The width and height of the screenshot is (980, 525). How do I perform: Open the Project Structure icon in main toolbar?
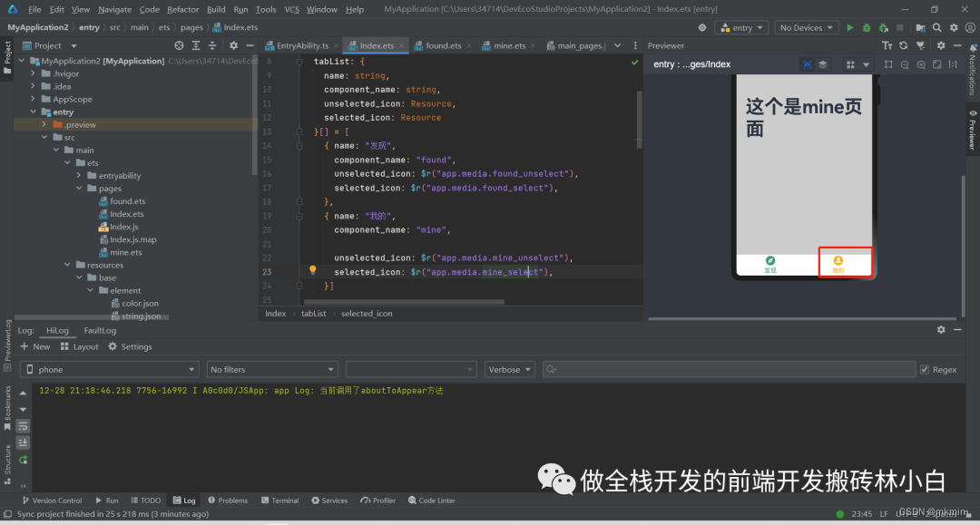(x=920, y=27)
